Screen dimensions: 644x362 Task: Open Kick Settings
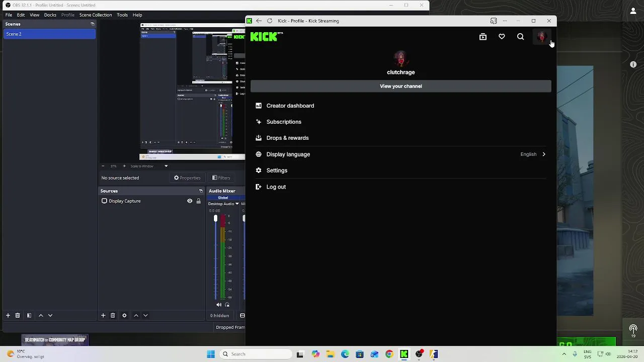(277, 170)
